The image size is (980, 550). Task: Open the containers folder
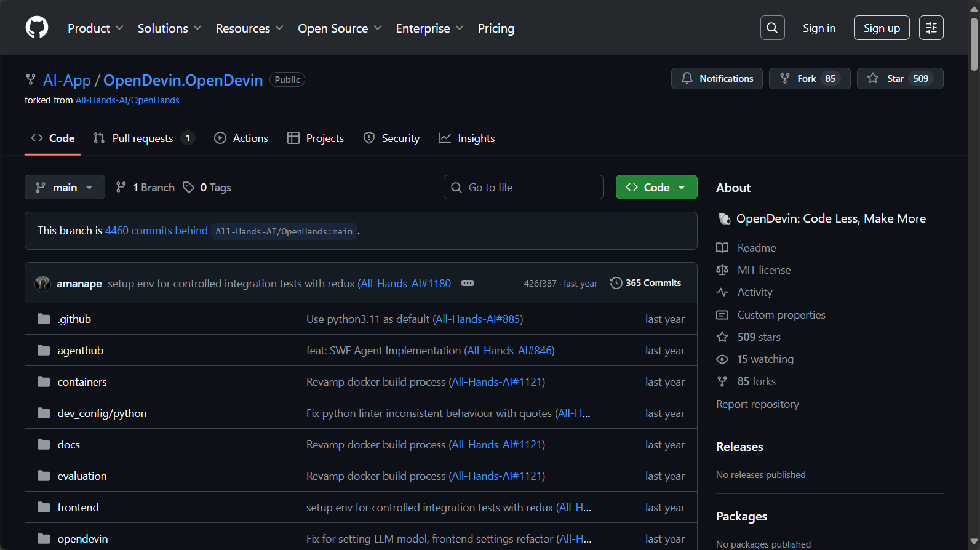point(82,382)
